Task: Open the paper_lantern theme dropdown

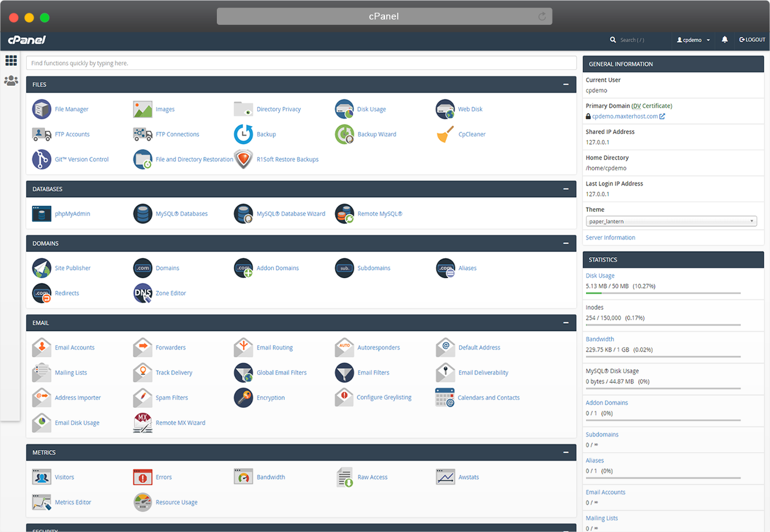Action: [x=671, y=221]
